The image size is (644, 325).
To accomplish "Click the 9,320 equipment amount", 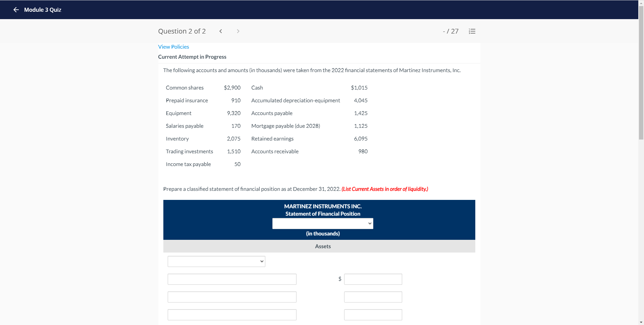I will click(234, 113).
